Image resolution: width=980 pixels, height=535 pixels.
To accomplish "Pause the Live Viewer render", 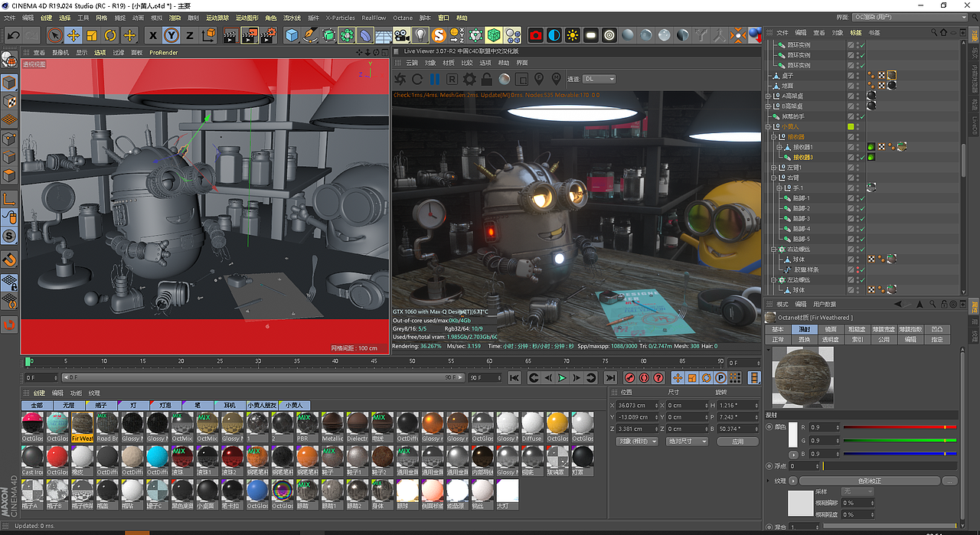I will click(x=435, y=79).
